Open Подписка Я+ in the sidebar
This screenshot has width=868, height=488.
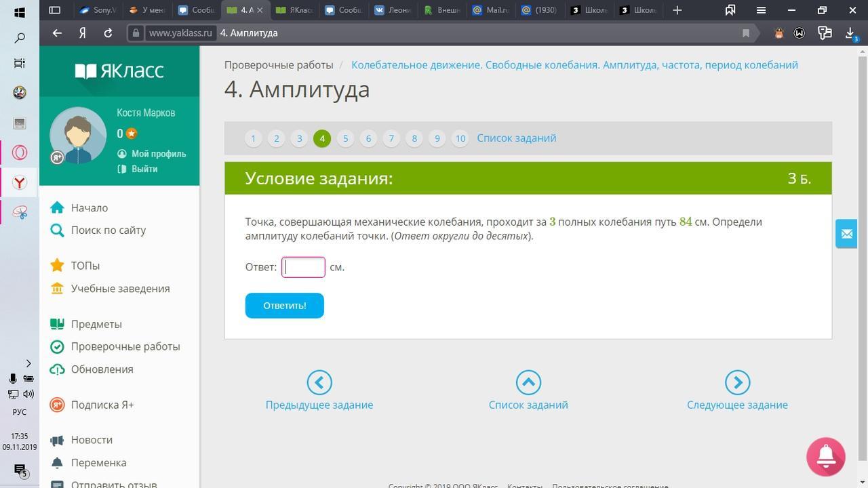[x=92, y=405]
